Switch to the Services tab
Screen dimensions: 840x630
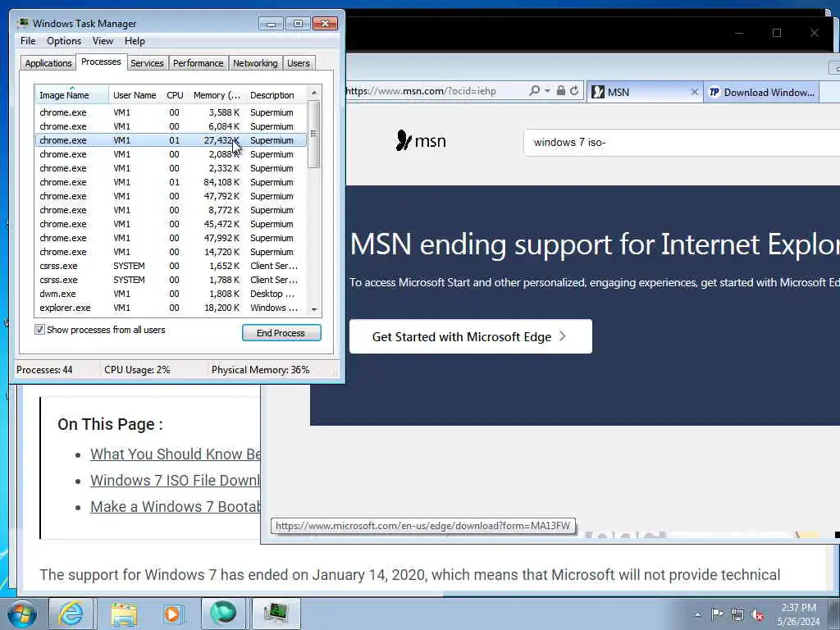(x=147, y=63)
